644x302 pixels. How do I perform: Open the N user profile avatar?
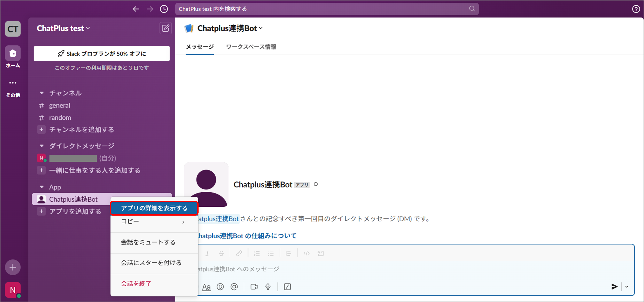click(13, 290)
